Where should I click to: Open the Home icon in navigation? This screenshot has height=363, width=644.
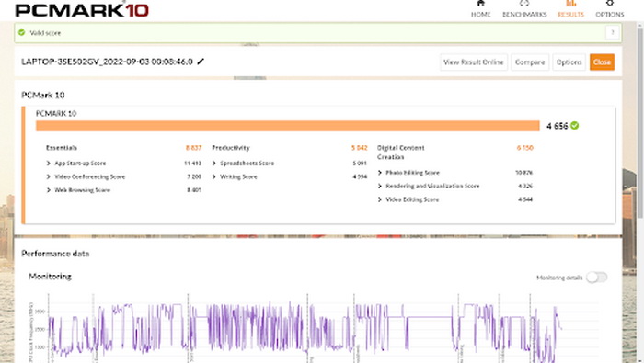pyautogui.click(x=480, y=4)
